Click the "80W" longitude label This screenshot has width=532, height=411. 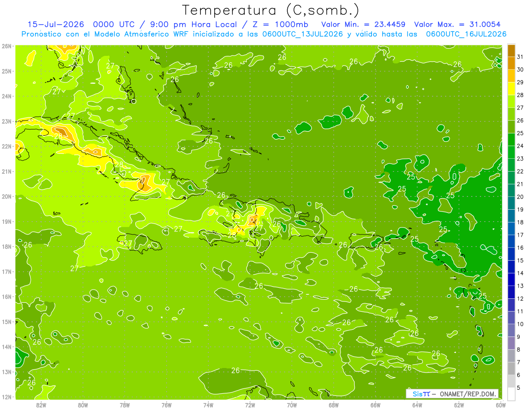coord(82,405)
